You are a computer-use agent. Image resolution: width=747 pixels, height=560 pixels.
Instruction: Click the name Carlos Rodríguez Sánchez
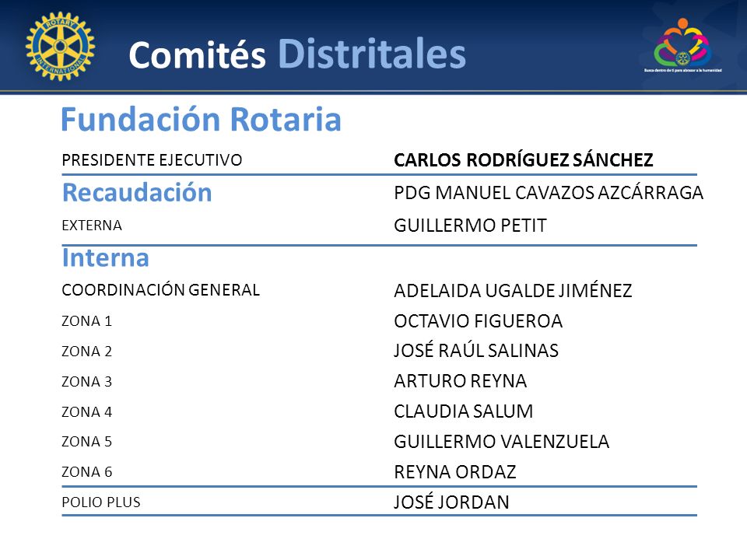523,160
